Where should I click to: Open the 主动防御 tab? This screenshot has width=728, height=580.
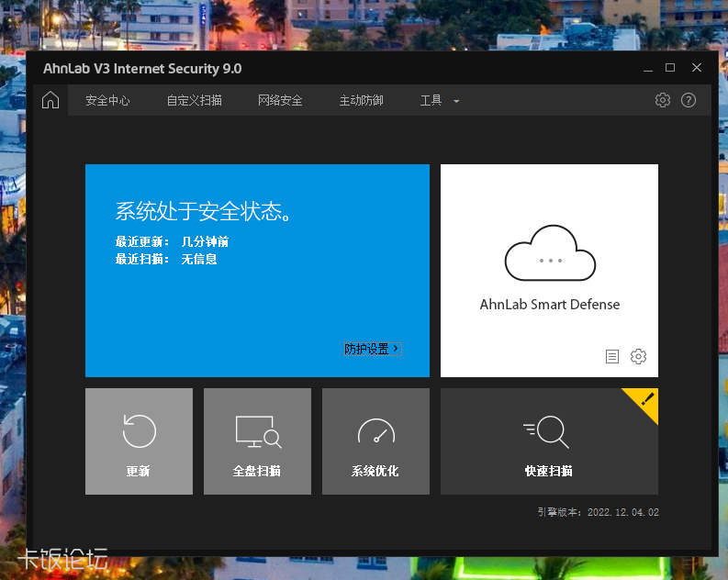[x=361, y=100]
